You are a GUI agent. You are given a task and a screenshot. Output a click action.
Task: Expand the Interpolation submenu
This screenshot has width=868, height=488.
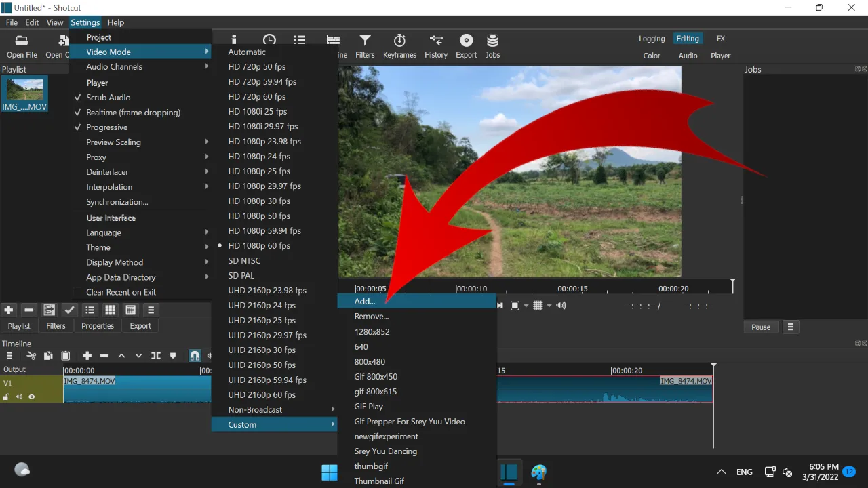pyautogui.click(x=140, y=187)
